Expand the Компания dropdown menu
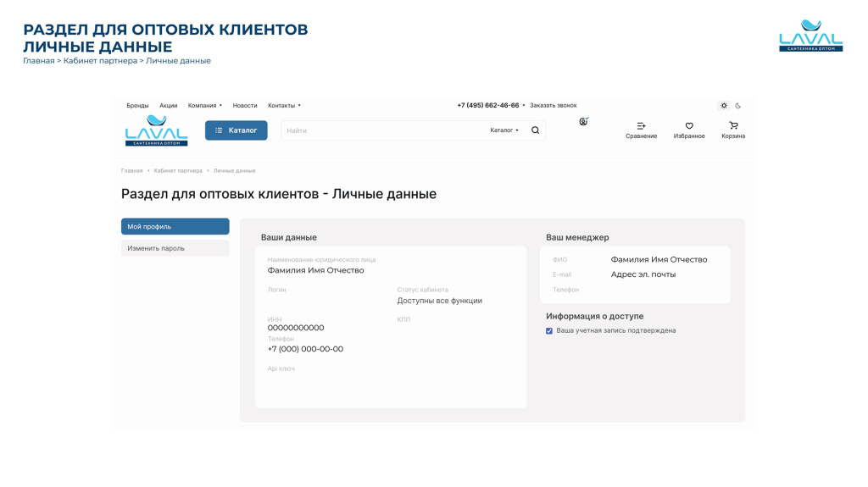 point(204,106)
